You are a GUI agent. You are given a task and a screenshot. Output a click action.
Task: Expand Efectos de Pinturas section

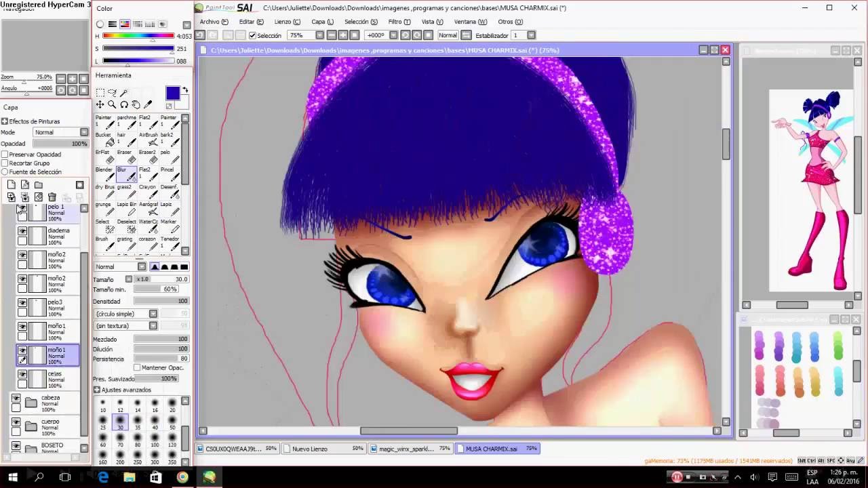tap(5, 121)
